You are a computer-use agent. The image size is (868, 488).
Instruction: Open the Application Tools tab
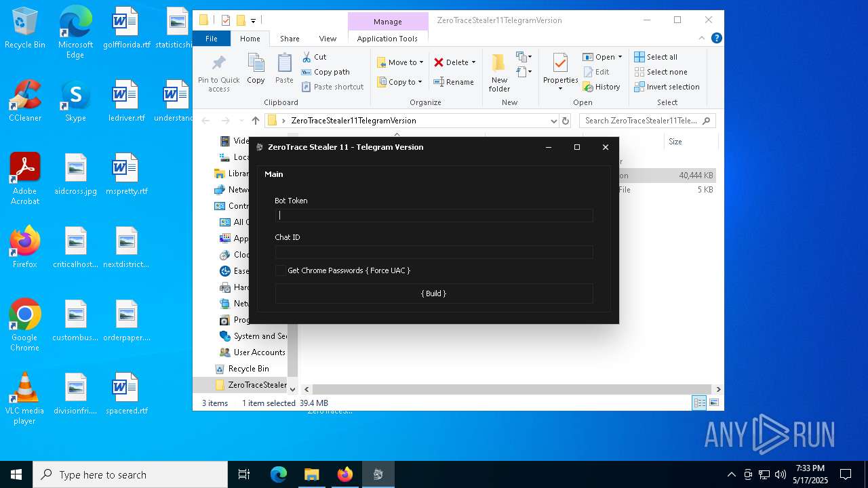pos(387,39)
